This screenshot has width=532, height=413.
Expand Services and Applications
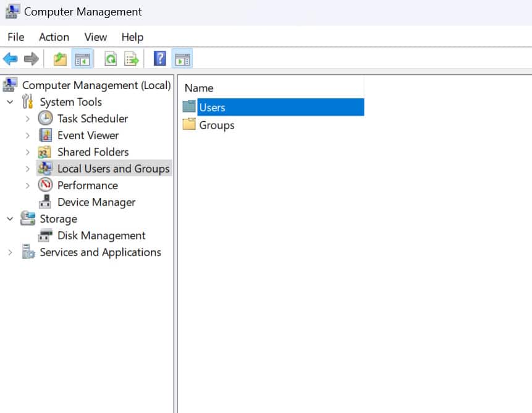(9, 252)
